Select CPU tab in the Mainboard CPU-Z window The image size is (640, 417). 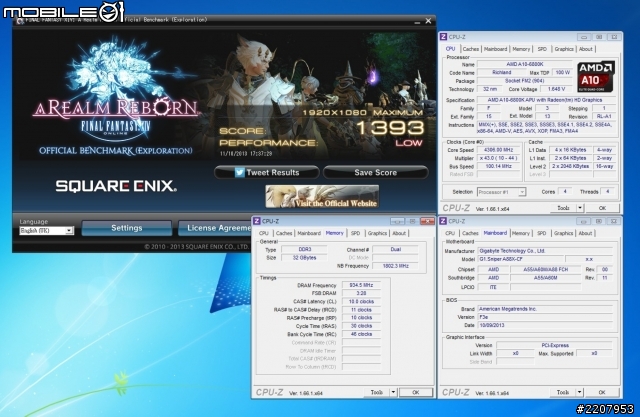pos(450,233)
